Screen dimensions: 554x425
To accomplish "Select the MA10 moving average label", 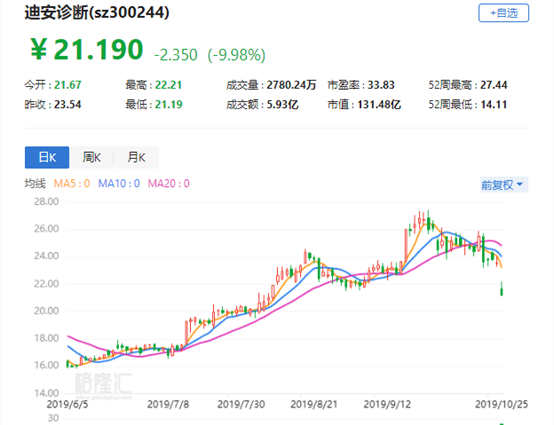I will pos(119,183).
